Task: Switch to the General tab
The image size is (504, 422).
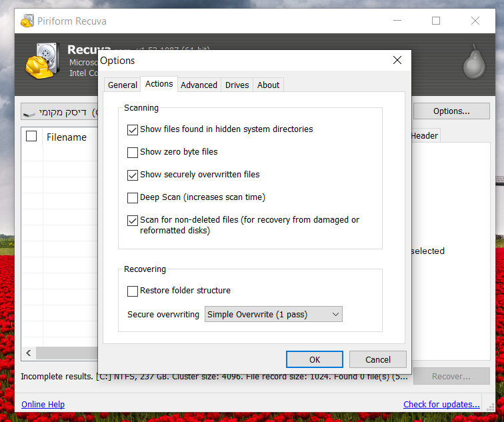Action: (x=123, y=85)
